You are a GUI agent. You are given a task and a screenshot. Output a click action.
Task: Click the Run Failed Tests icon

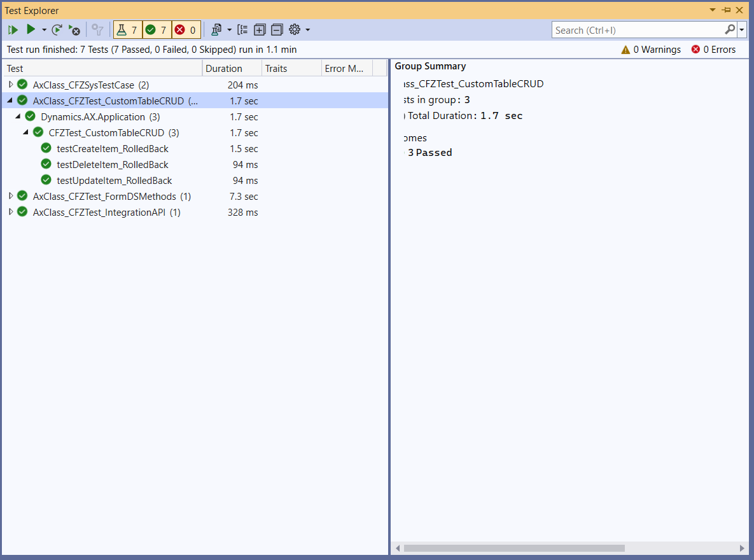tap(74, 30)
